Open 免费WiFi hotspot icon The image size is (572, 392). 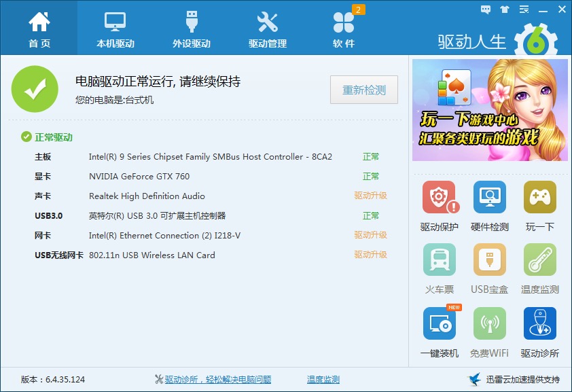click(490, 324)
